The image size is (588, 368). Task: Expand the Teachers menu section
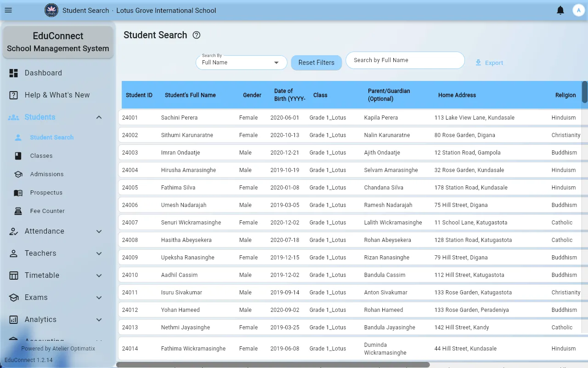coord(99,253)
